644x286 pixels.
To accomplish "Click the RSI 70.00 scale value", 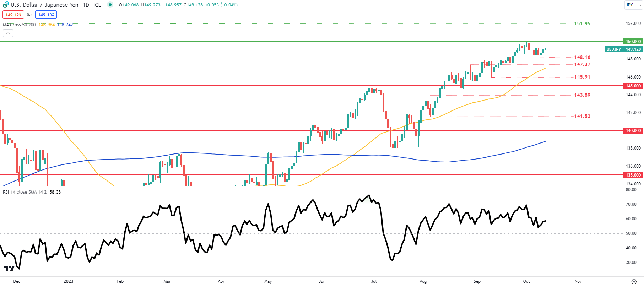I will point(631,204).
